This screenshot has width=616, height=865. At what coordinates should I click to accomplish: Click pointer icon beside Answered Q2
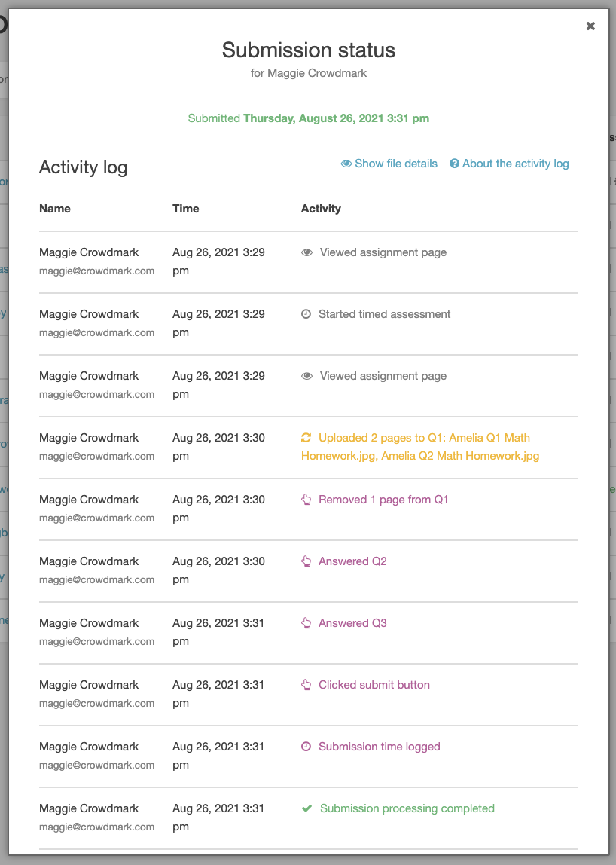306,561
